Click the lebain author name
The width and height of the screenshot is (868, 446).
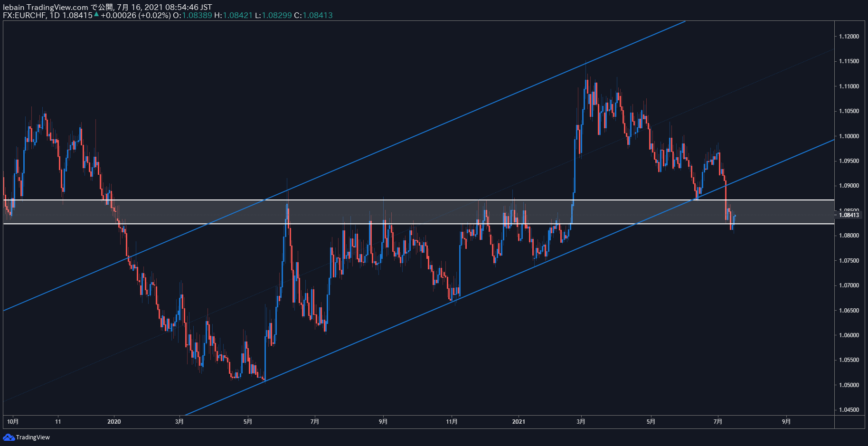tap(13, 7)
